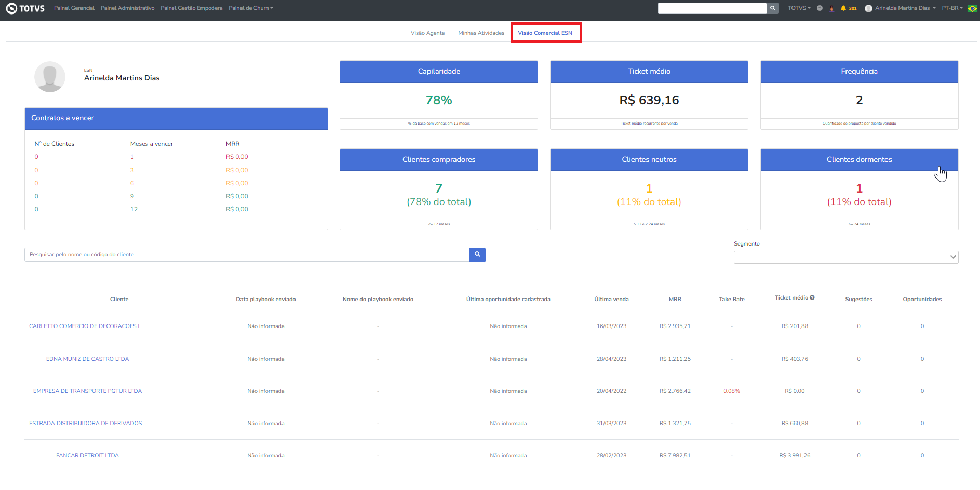Switch to the Visão Agente tab
The image size is (980, 490).
coord(427,33)
